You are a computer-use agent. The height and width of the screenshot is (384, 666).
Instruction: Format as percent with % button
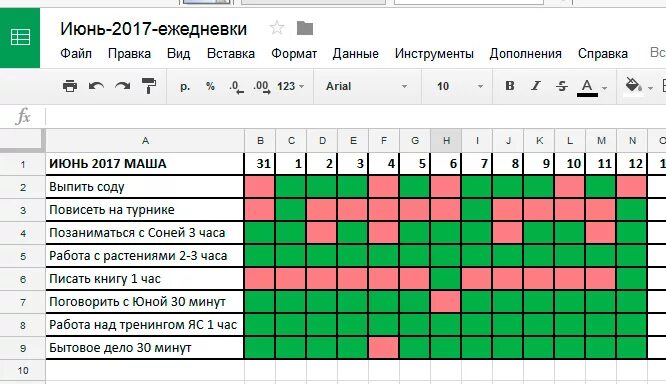click(210, 86)
